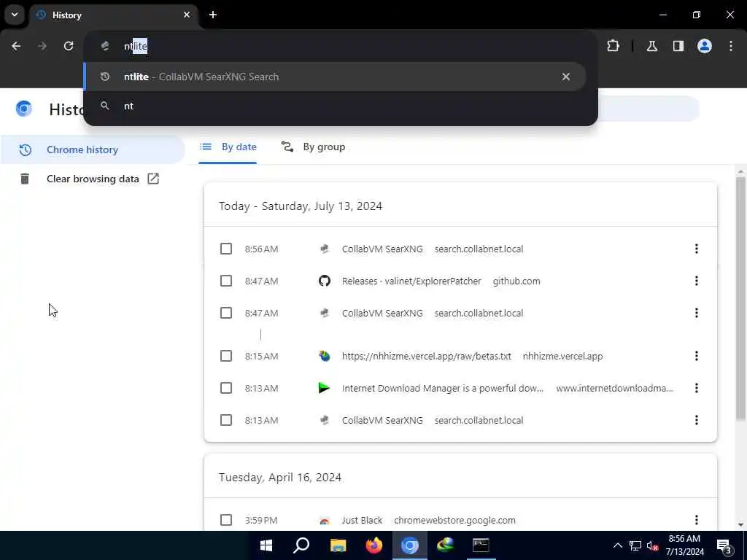Open Clear browsing data link

coord(93,179)
